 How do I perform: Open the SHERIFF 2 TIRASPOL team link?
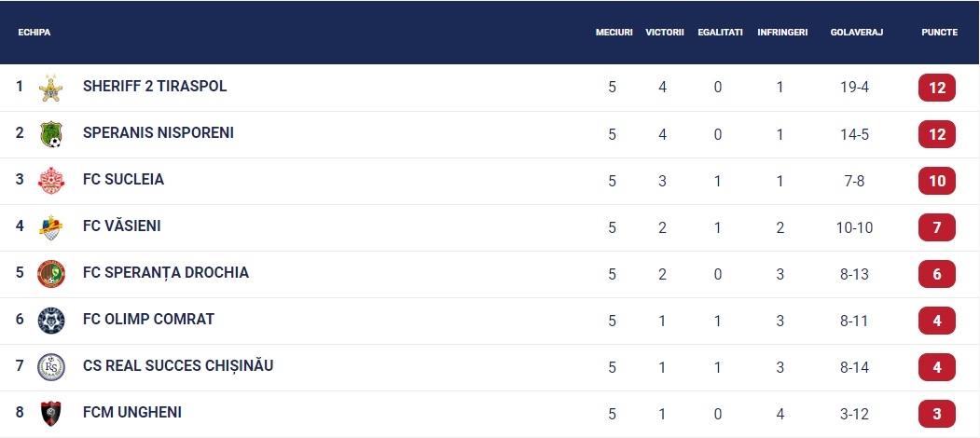point(155,87)
